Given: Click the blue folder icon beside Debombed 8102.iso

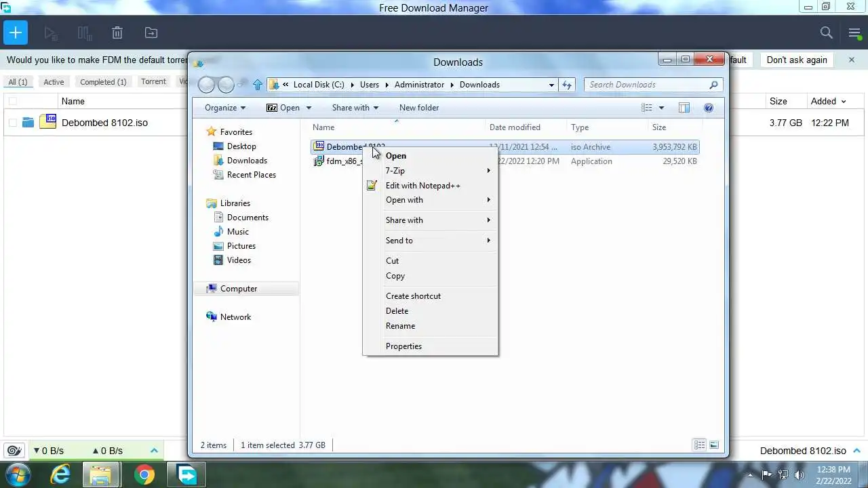Looking at the screenshot, I should click(28, 123).
